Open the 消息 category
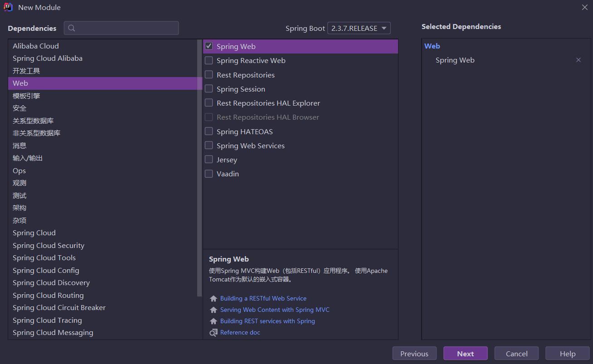 pos(102,146)
